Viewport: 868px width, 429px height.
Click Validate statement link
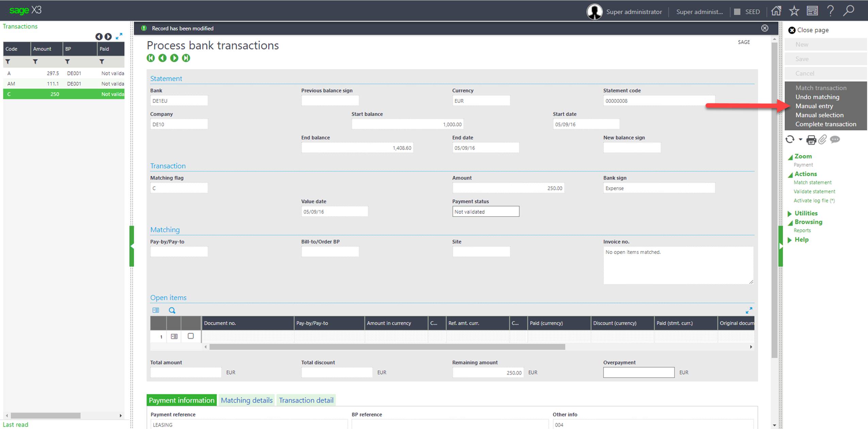[814, 192]
